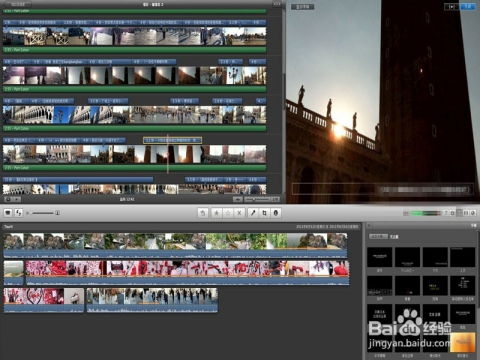Toggle the titles browser T button
The height and width of the screenshot is (360, 480).
click(x=459, y=213)
